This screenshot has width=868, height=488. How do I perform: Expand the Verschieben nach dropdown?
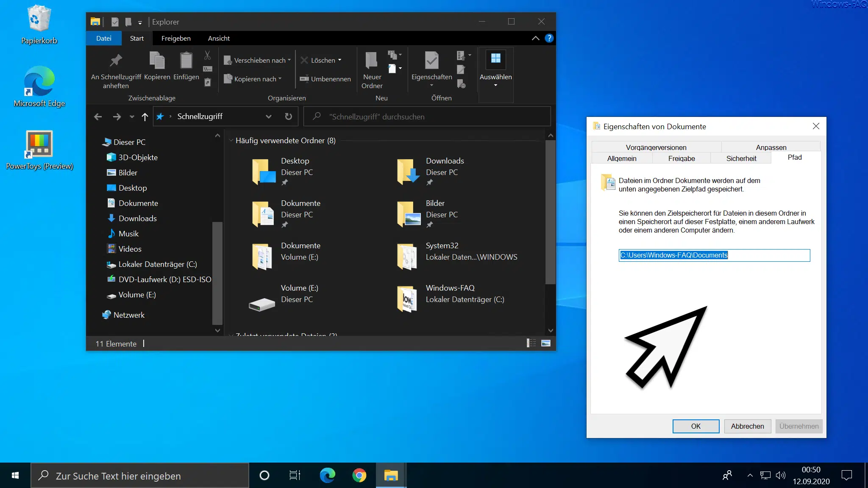[x=289, y=60]
